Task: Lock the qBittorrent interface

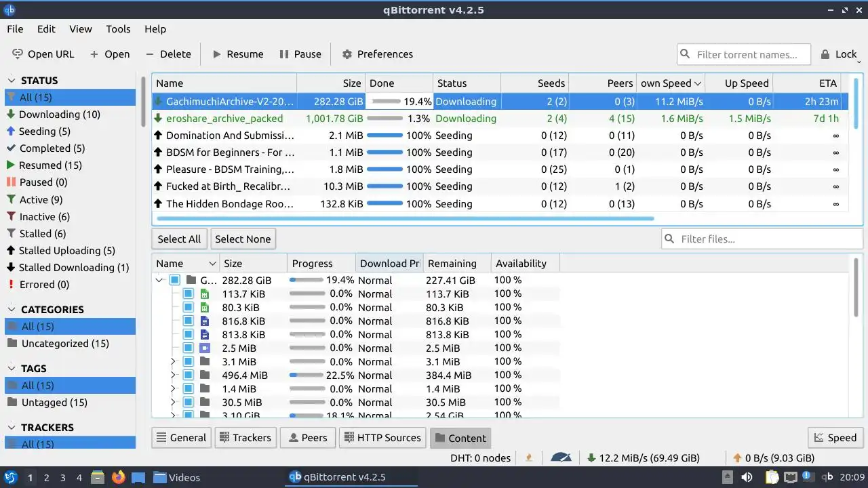Action: click(x=839, y=54)
